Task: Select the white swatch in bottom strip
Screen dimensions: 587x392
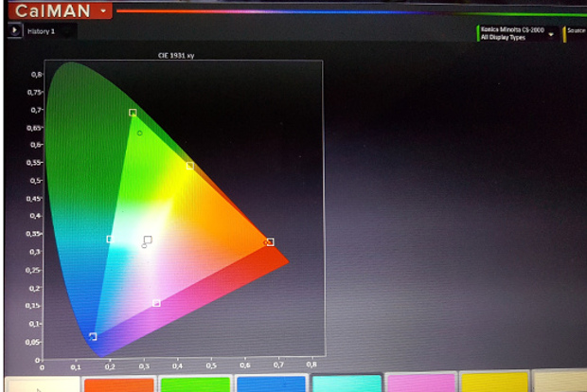Action: tap(42, 383)
